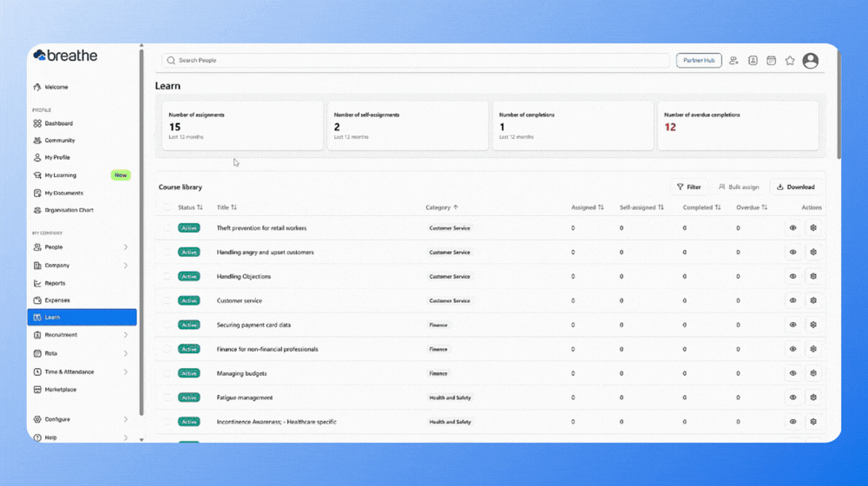Click the sidebar vertical scrollbar

(141, 233)
